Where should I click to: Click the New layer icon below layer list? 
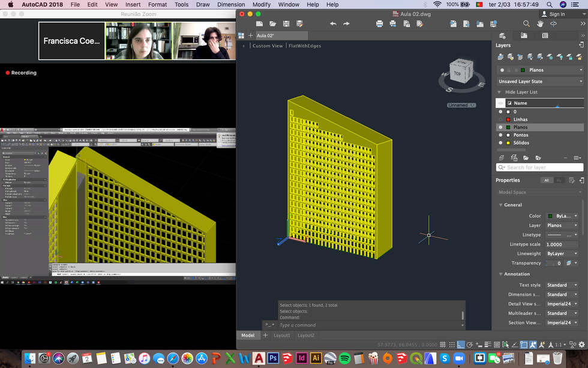click(502, 158)
